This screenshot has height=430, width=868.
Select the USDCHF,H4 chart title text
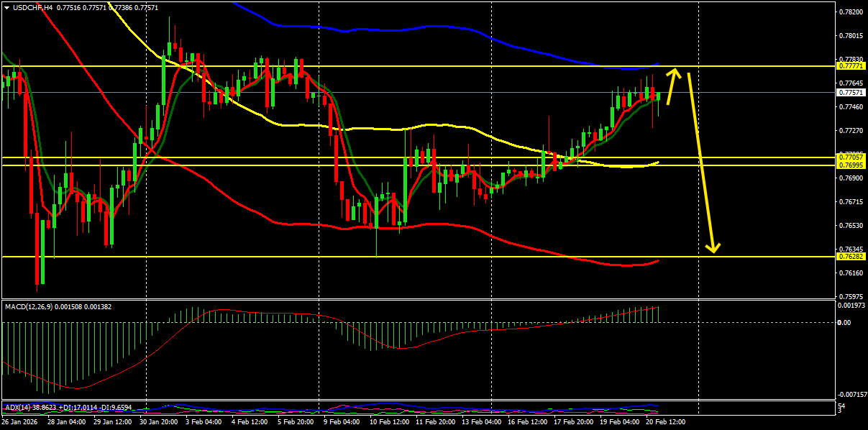[x=32, y=7]
